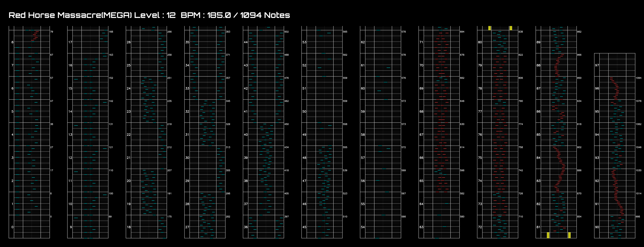Image resolution: width=644 pixels, height=247 pixels.
Task: Click the note count 838
Action: 521,32
